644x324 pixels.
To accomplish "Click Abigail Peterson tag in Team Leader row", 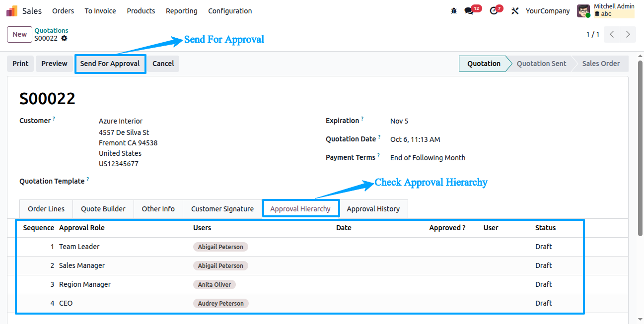I will (x=220, y=247).
